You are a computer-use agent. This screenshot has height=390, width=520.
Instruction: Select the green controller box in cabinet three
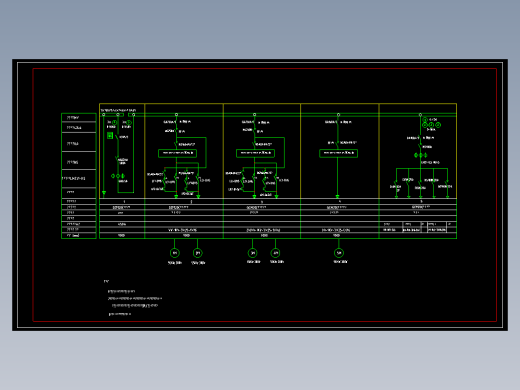pos(255,153)
